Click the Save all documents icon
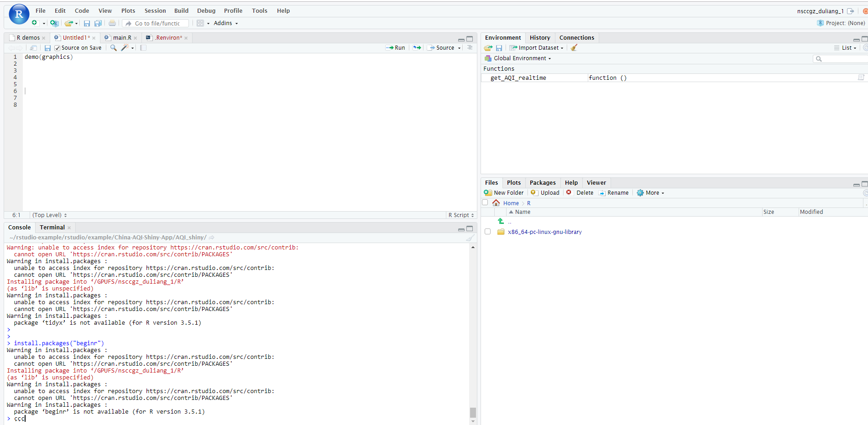Viewport: 868px width, 425px height. (x=98, y=23)
